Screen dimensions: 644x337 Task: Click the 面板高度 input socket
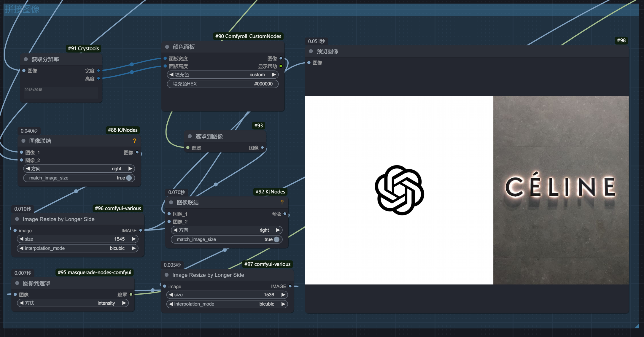coord(165,66)
